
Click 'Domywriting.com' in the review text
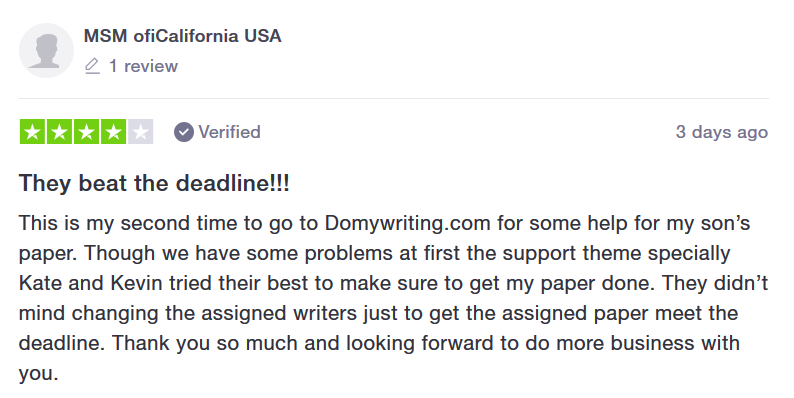click(408, 223)
